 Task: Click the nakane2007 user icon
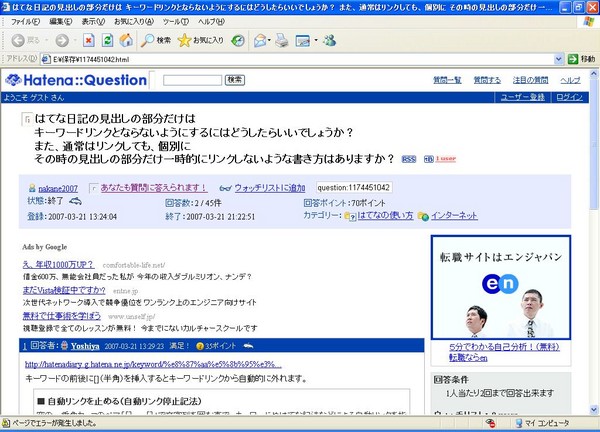pyautogui.click(x=32, y=188)
